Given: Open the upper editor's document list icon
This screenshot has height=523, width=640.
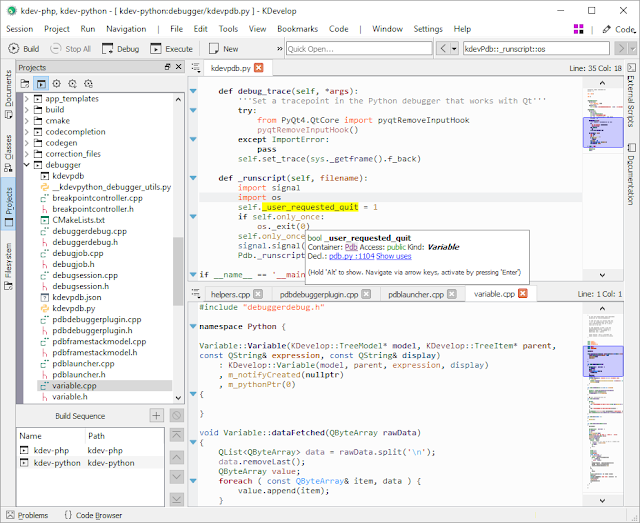Looking at the screenshot, I should (196, 68).
